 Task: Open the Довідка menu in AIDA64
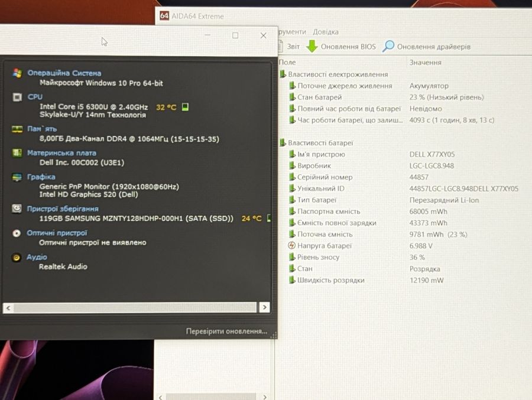(x=325, y=32)
